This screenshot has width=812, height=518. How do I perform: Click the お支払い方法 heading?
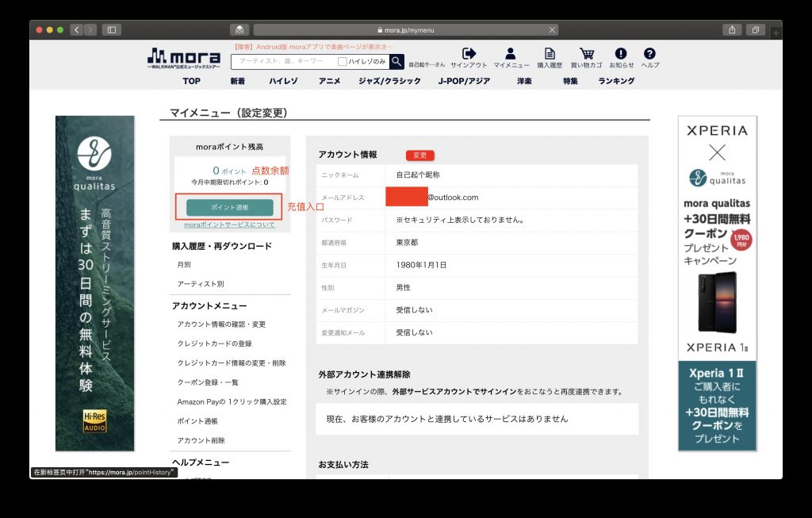(343, 465)
